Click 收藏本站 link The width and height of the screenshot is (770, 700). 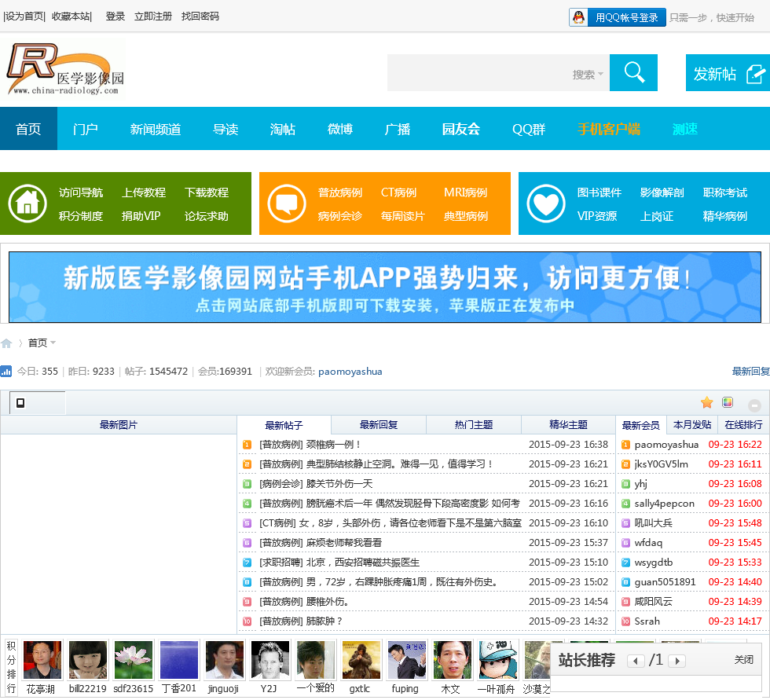(x=71, y=16)
